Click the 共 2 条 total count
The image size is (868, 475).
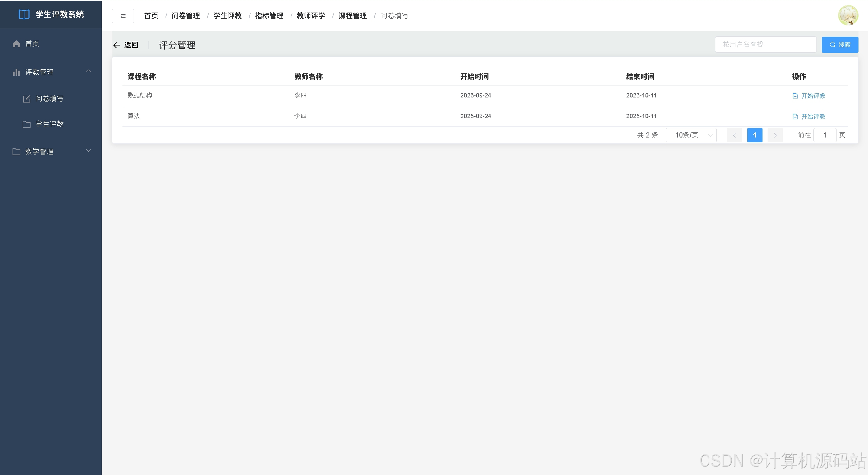[648, 135]
